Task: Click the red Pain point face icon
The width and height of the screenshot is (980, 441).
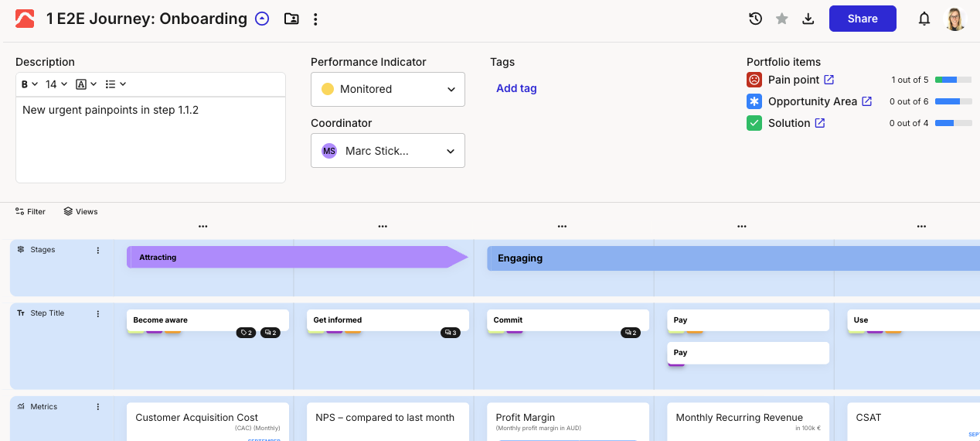Action: point(754,80)
